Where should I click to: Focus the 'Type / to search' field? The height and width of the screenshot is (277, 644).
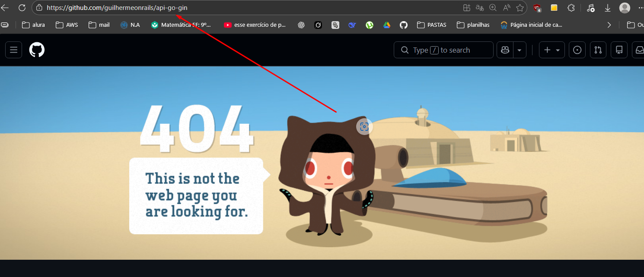pos(443,50)
